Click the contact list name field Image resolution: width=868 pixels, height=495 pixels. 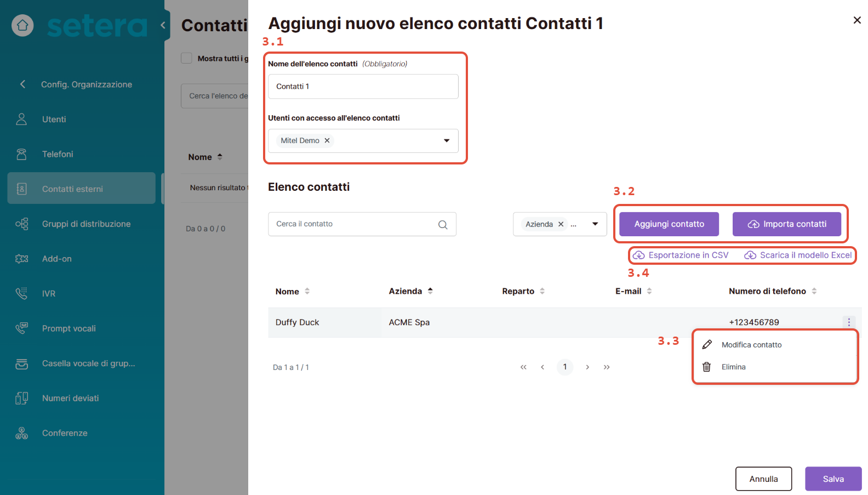tap(363, 87)
